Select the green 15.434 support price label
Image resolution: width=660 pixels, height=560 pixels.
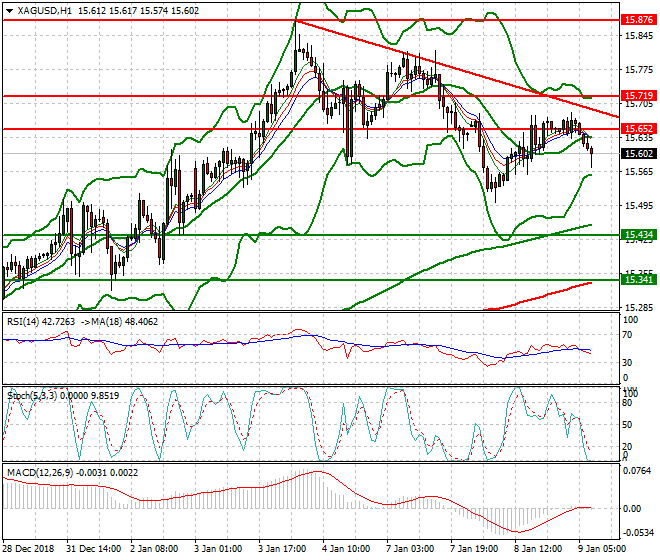pyautogui.click(x=639, y=235)
